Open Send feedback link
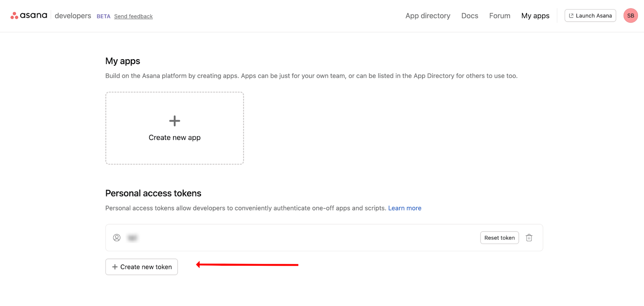This screenshot has height=306, width=644. 133,17
